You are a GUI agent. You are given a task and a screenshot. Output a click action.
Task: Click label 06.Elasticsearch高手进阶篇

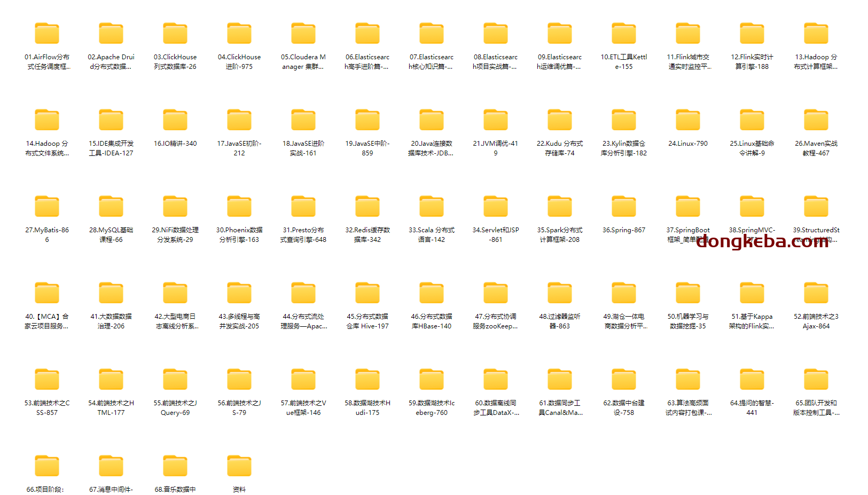(x=367, y=62)
